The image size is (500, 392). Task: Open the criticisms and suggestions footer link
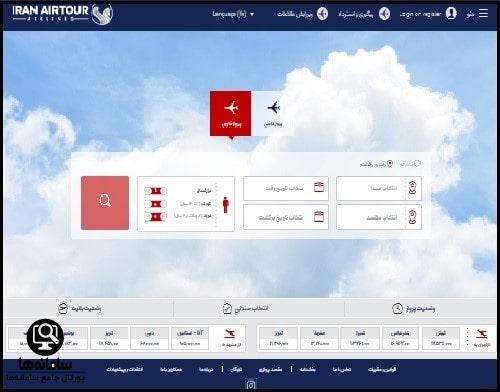pyautogui.click(x=125, y=370)
